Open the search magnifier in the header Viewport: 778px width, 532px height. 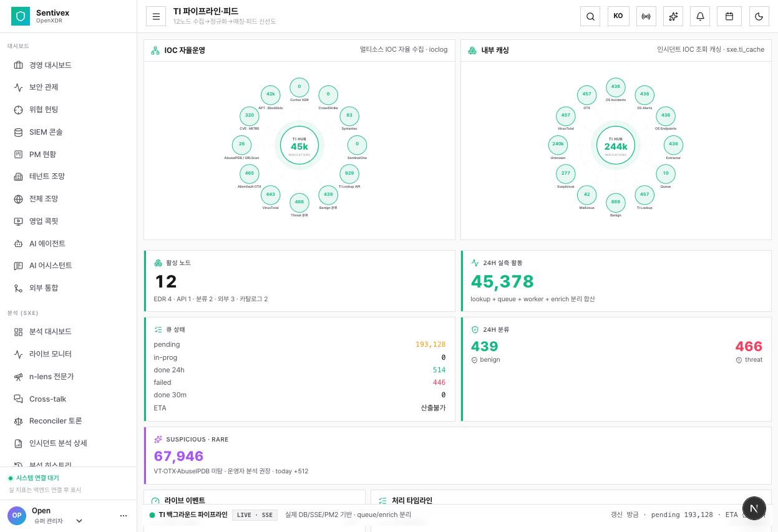(x=590, y=16)
